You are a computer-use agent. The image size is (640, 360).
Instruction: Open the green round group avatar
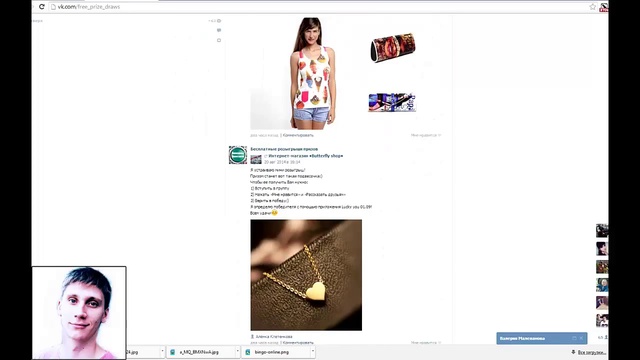coord(238,155)
